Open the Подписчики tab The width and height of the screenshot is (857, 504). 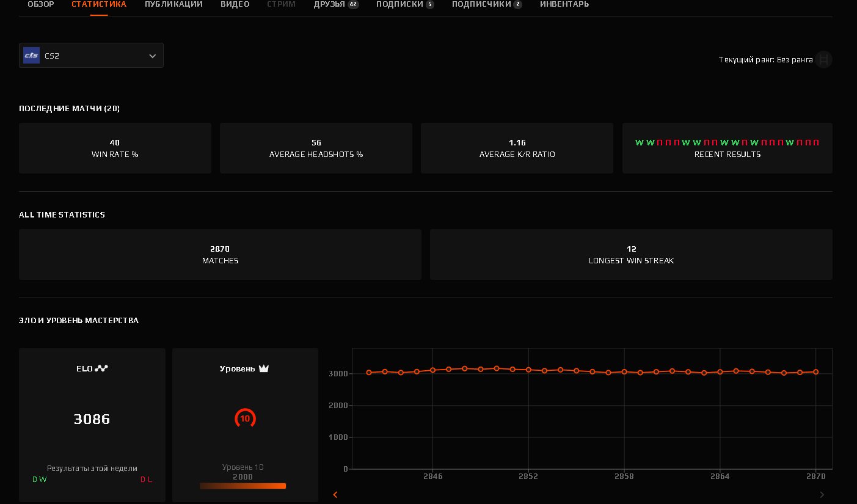pos(481,4)
